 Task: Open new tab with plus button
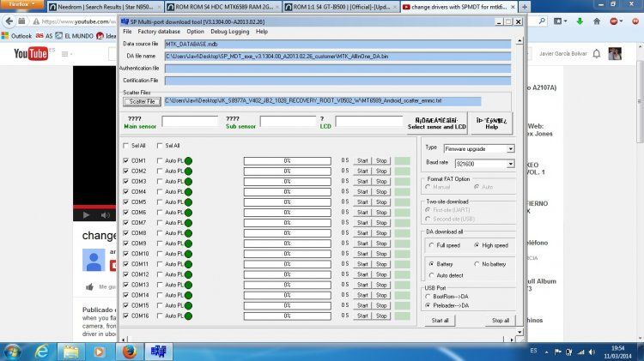[525, 7]
